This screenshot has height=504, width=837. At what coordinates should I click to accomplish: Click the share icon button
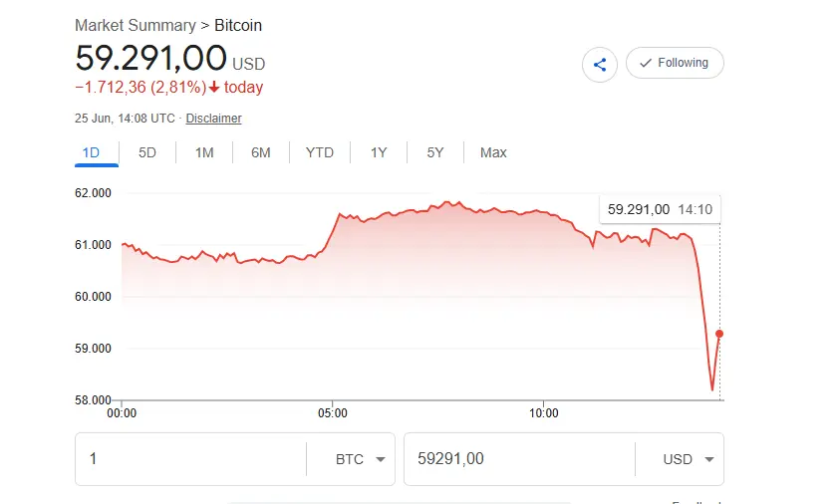click(x=600, y=65)
